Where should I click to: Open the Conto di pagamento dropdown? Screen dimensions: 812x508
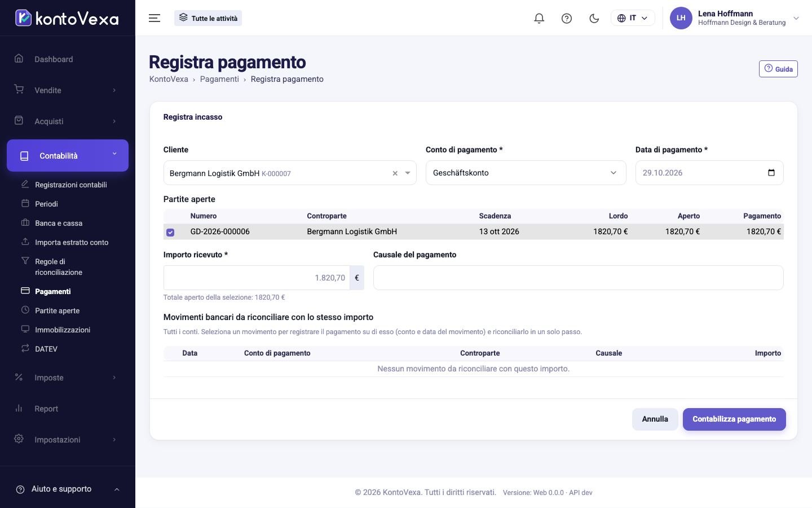pos(526,173)
